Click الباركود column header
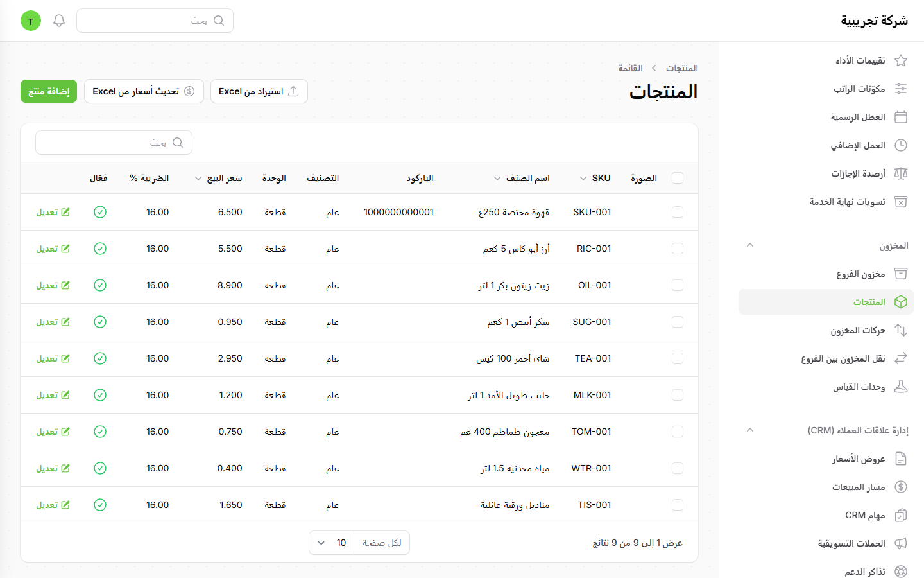This screenshot has width=924, height=578. pos(420,178)
